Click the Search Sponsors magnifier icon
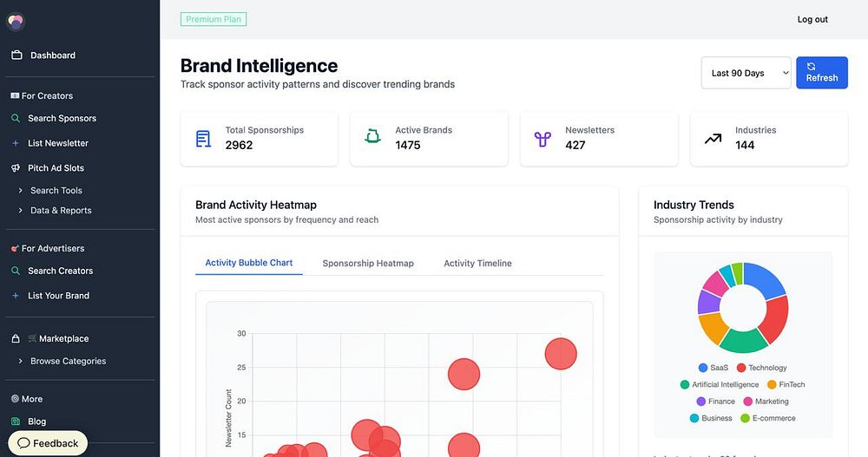 click(x=16, y=119)
